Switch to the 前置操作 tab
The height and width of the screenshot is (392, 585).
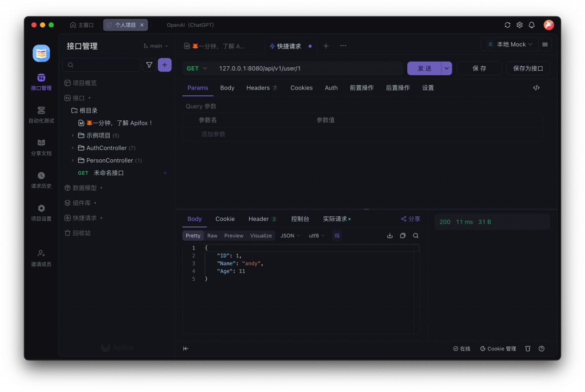click(362, 88)
